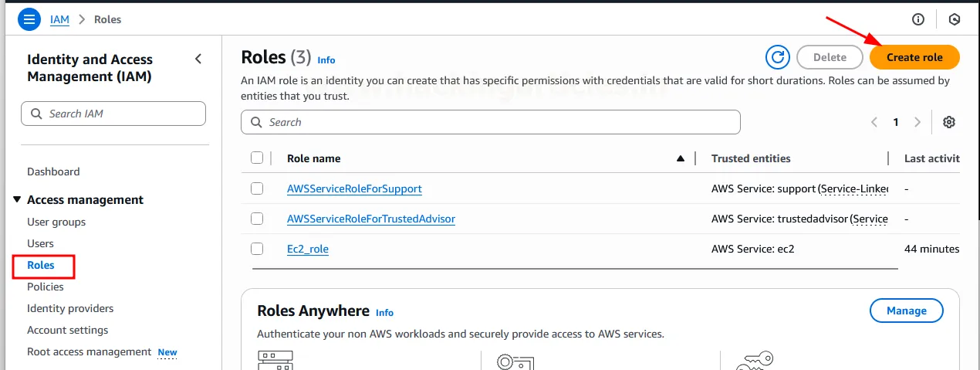
Task: Click the Create role button
Action: click(x=914, y=57)
